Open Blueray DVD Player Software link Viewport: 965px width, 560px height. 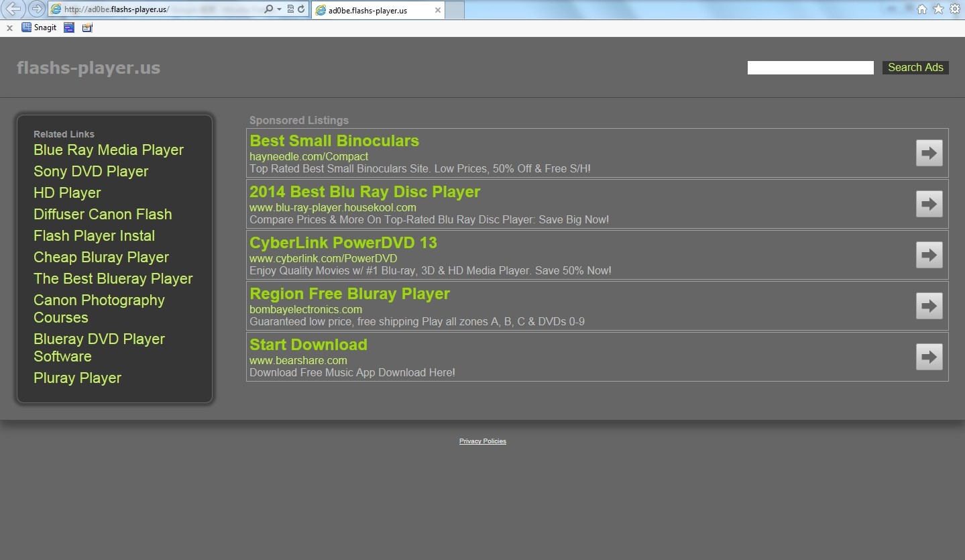pos(99,347)
